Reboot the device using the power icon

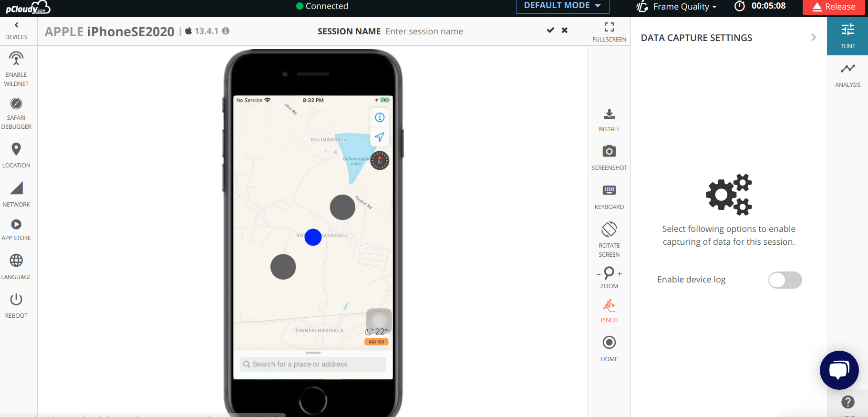pos(16,306)
